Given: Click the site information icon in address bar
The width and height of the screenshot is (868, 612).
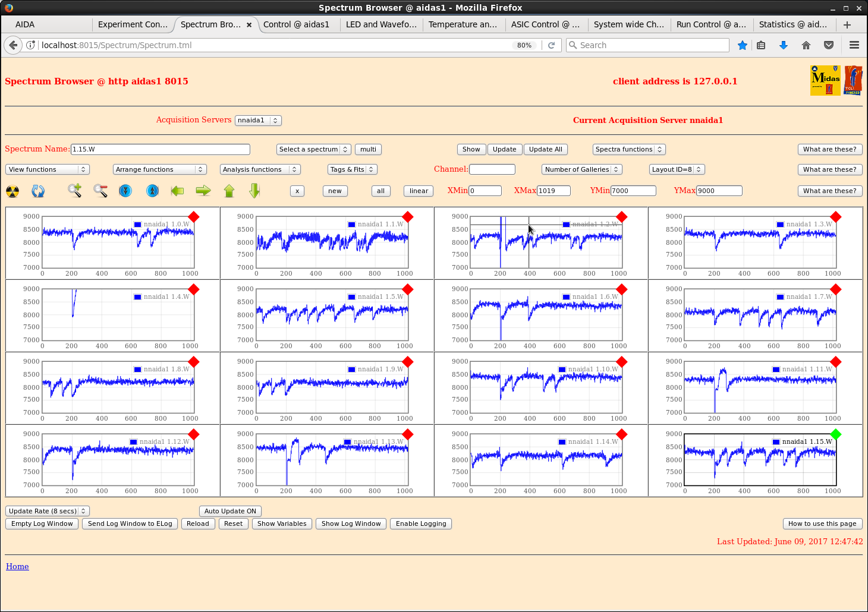Looking at the screenshot, I should pyautogui.click(x=31, y=45).
